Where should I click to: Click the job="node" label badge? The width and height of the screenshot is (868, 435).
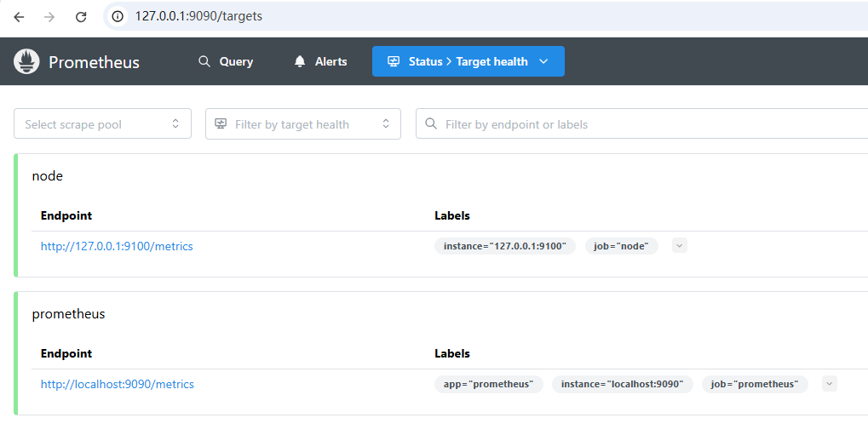pos(621,246)
